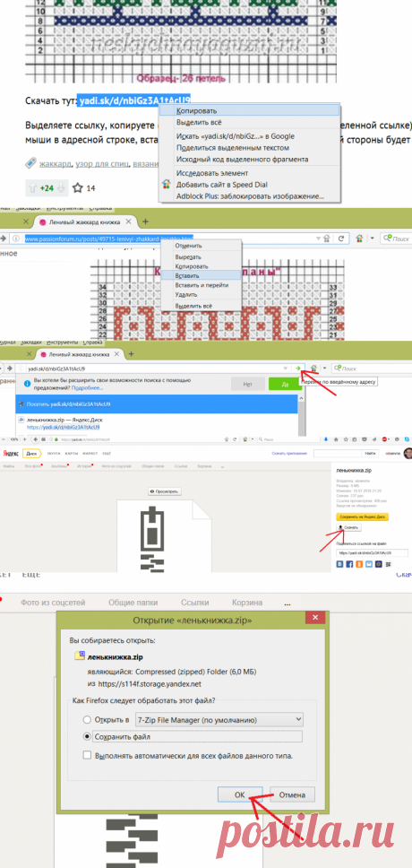Click the share link input field

click(372, 553)
